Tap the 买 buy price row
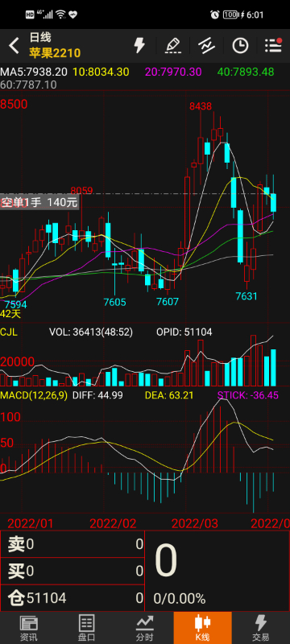The height and width of the screenshot is (644, 290). (x=72, y=571)
